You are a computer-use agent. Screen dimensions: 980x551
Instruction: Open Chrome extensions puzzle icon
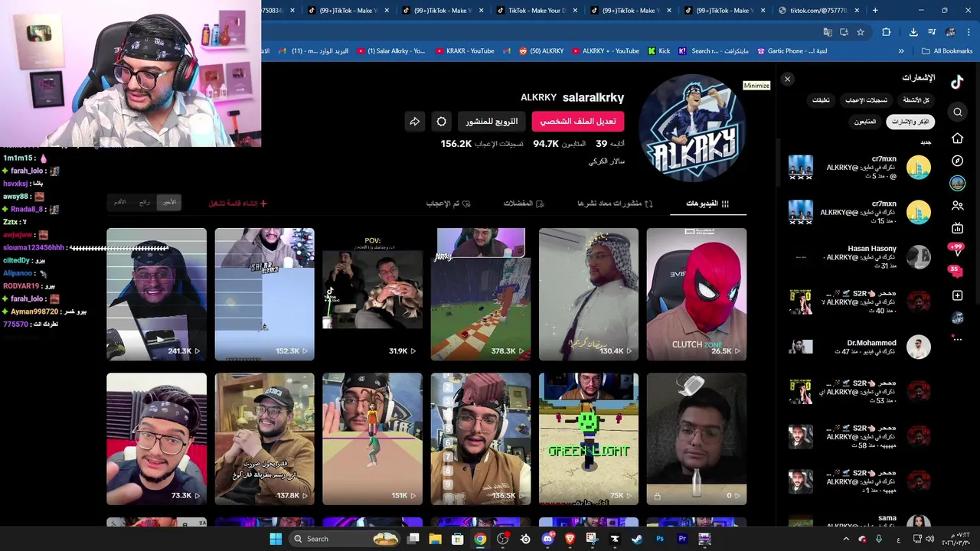pos(887,32)
